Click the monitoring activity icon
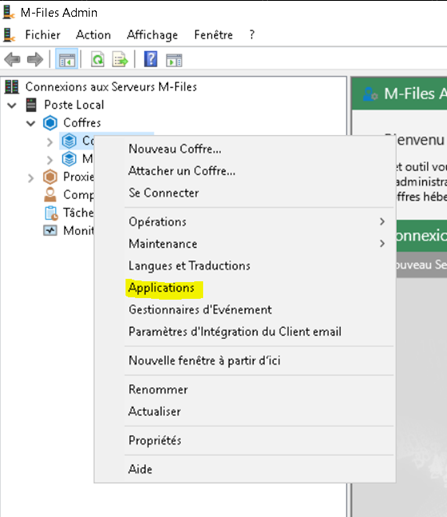The height and width of the screenshot is (517, 447). coord(50,231)
